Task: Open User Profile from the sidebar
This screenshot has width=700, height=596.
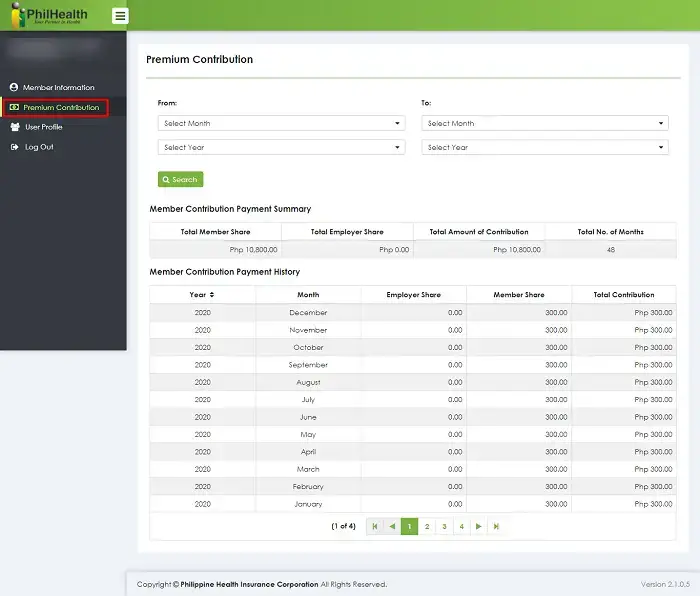Action: 43,127
